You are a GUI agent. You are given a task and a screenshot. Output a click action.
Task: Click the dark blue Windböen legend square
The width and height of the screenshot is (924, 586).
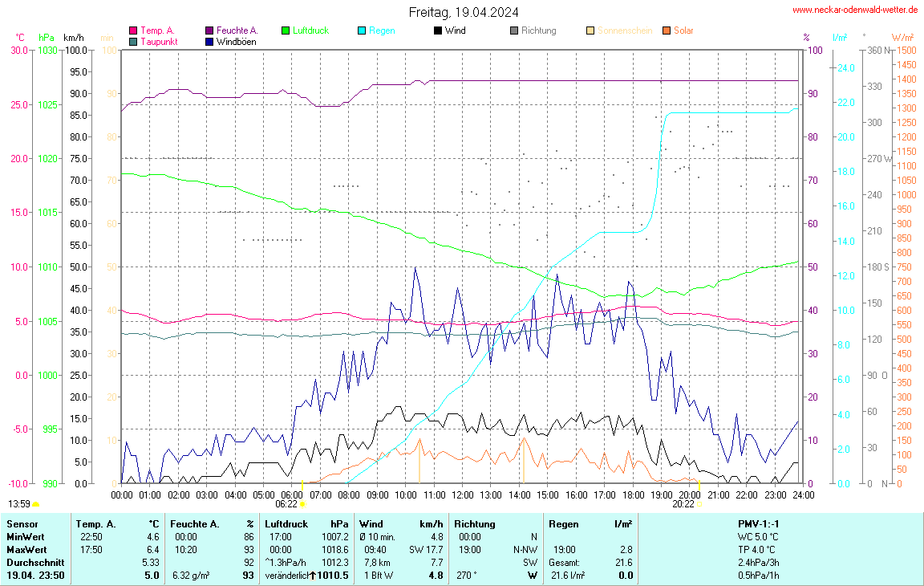[210, 42]
